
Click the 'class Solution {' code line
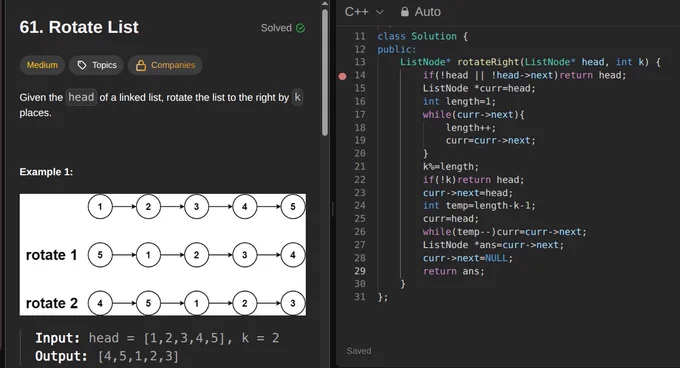422,36
